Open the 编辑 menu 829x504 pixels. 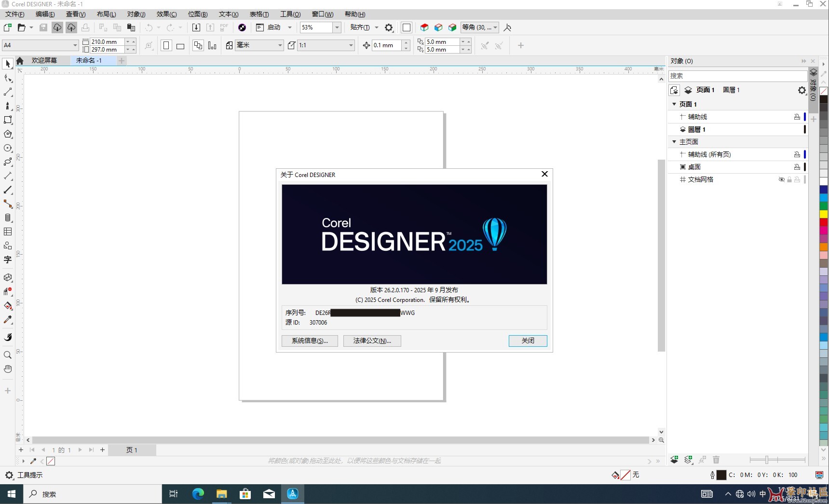click(x=45, y=14)
